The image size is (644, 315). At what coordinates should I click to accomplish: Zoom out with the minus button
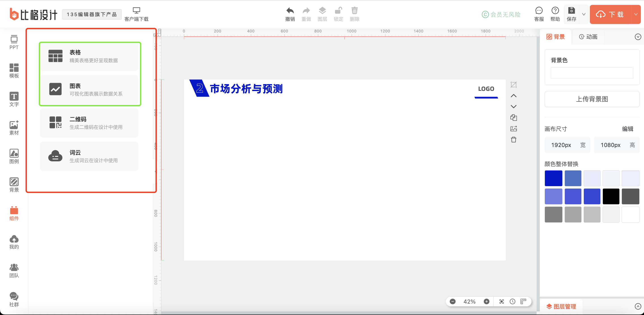pyautogui.click(x=452, y=302)
